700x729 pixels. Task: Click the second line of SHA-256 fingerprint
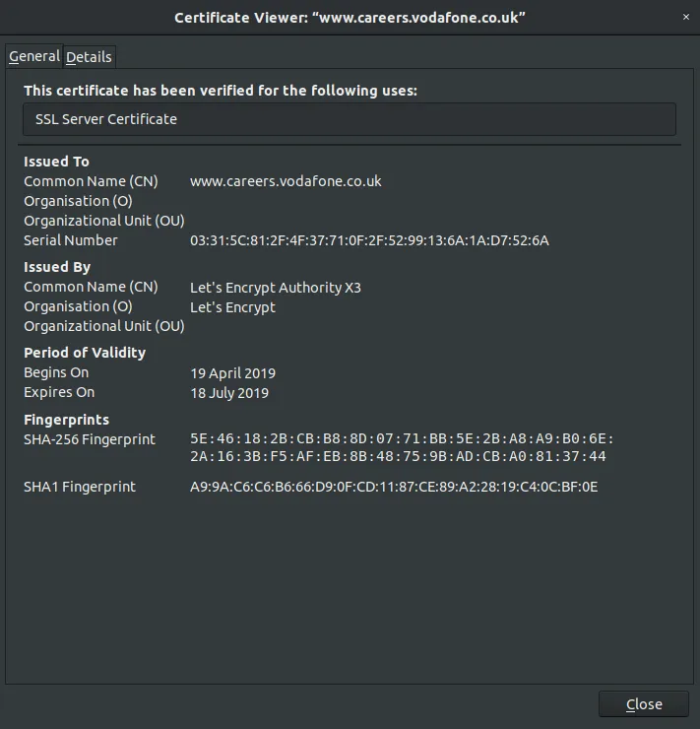click(x=398, y=456)
